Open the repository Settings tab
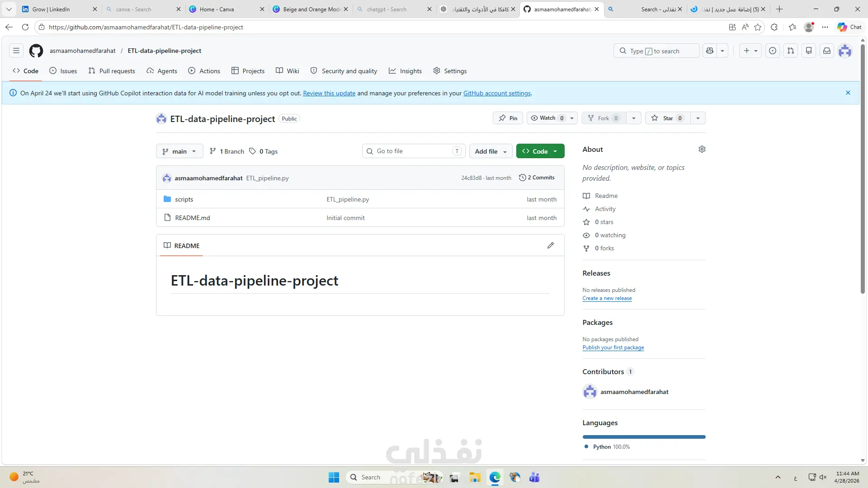 [450, 71]
